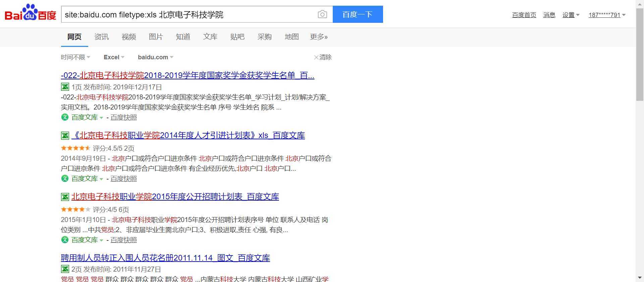Image resolution: width=644 pixels, height=282 pixels.
Task: Expand 百度文库 source arrow of 2014 result
Action: (101, 179)
